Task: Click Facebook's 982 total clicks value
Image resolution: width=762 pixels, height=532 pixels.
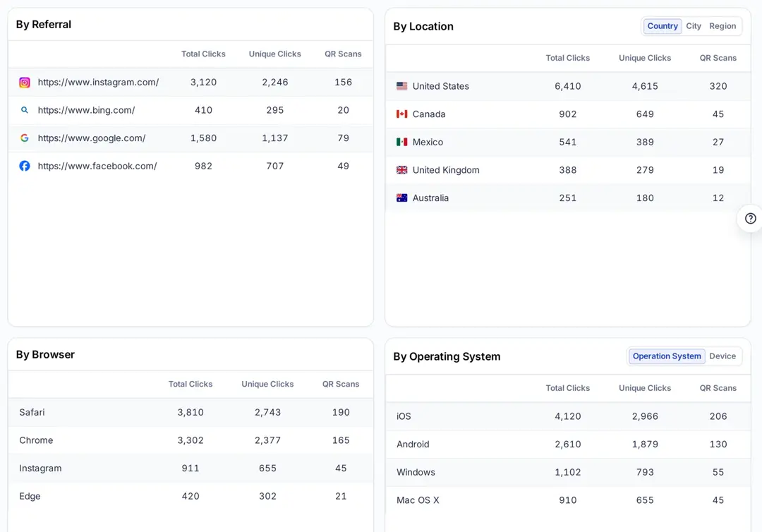Action: click(x=204, y=166)
